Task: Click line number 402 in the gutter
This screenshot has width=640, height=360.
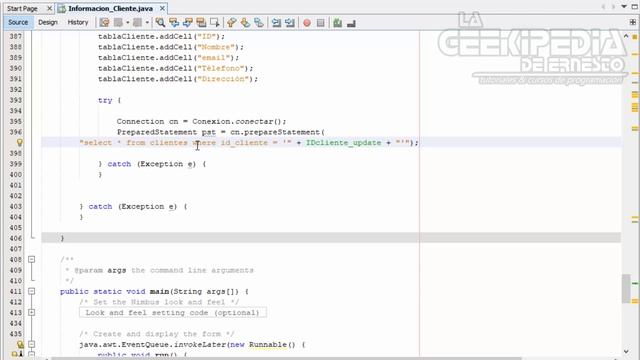Action: click(16, 196)
